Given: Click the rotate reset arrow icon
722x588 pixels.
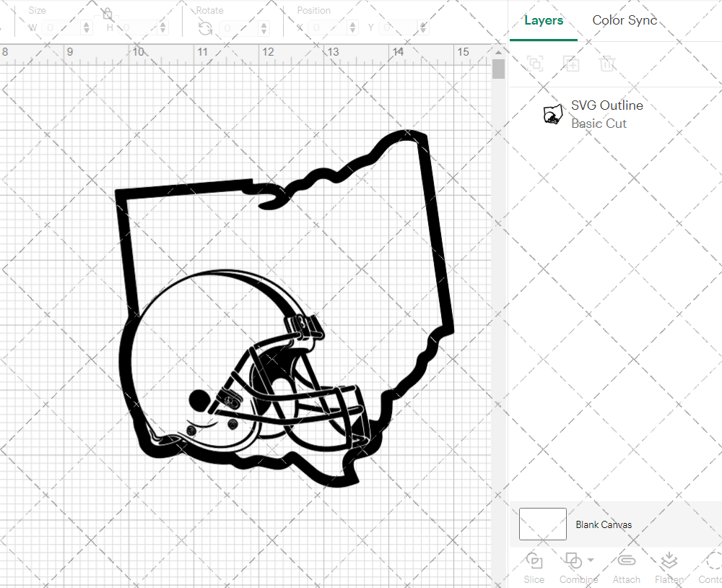Looking at the screenshot, I should tap(205, 27).
